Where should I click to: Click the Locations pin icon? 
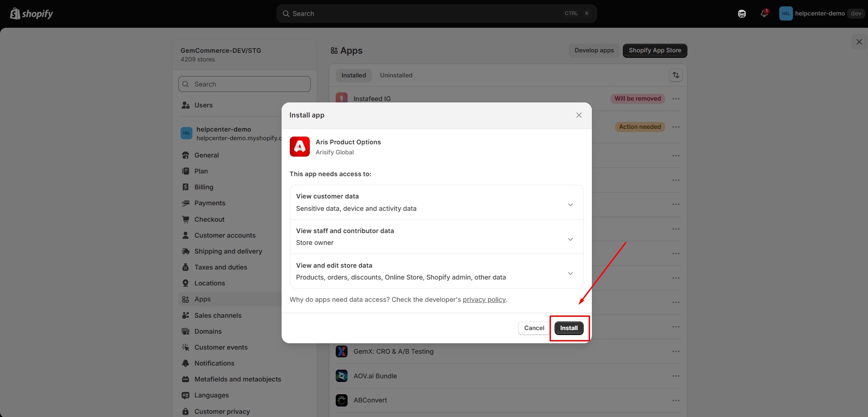pyautogui.click(x=186, y=283)
